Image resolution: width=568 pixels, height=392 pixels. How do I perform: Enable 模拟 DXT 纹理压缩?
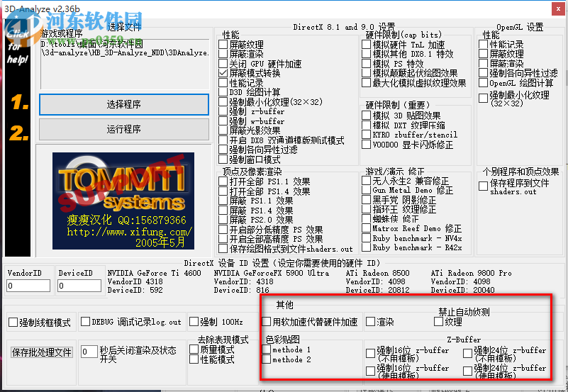(x=366, y=125)
